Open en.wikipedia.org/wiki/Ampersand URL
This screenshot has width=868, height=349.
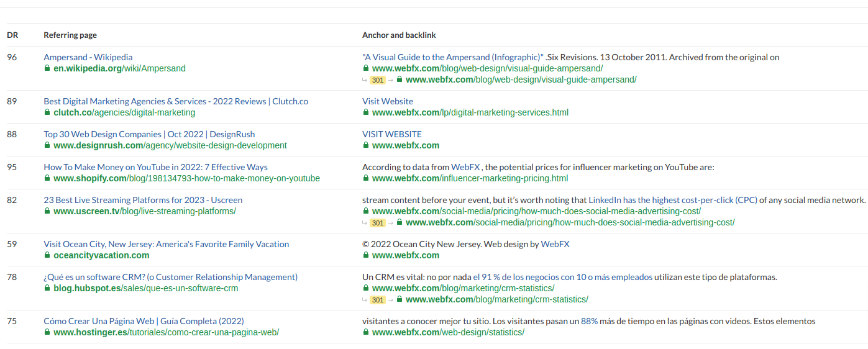coord(119,68)
